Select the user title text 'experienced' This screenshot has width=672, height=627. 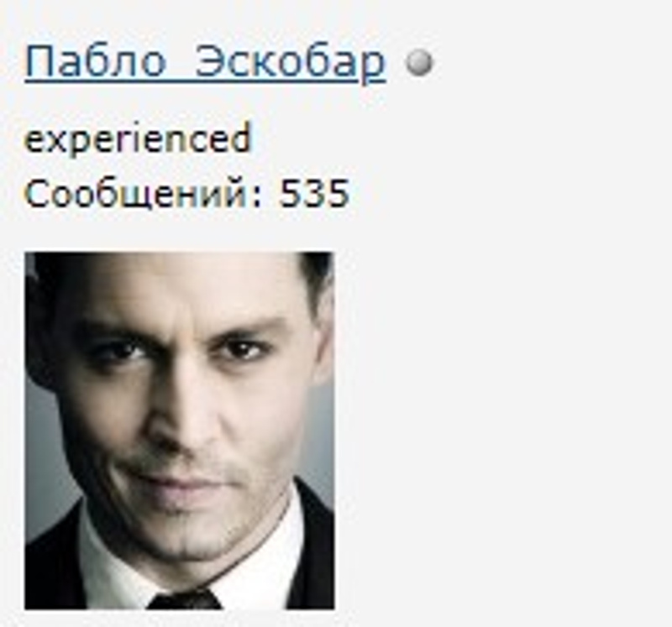pyautogui.click(x=138, y=138)
